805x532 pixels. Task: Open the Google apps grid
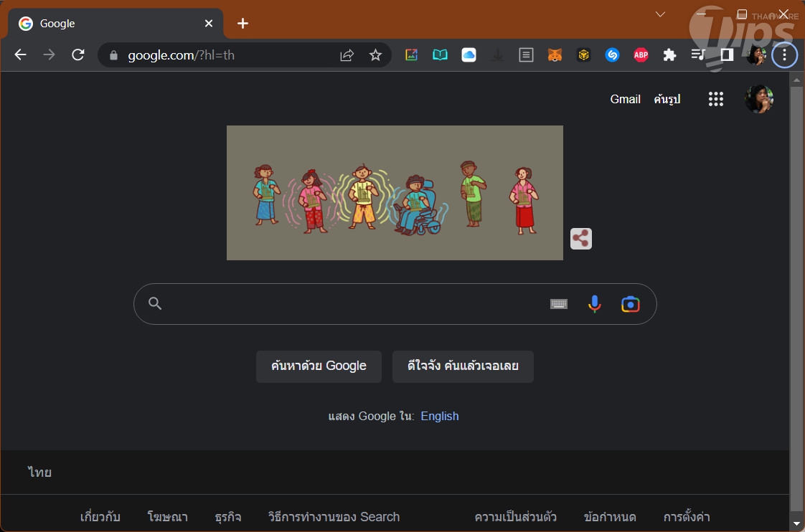[715, 100]
